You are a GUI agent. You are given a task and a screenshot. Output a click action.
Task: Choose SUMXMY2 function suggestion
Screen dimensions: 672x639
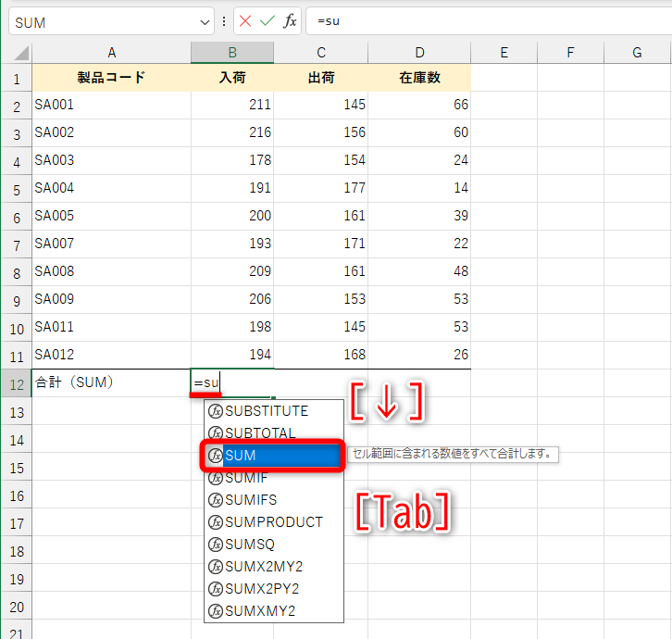274,610
